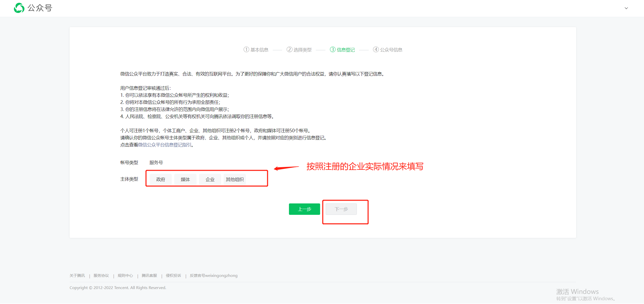Choose 企业 as the subject type
Screen dimensions: 644x304
tap(210, 179)
